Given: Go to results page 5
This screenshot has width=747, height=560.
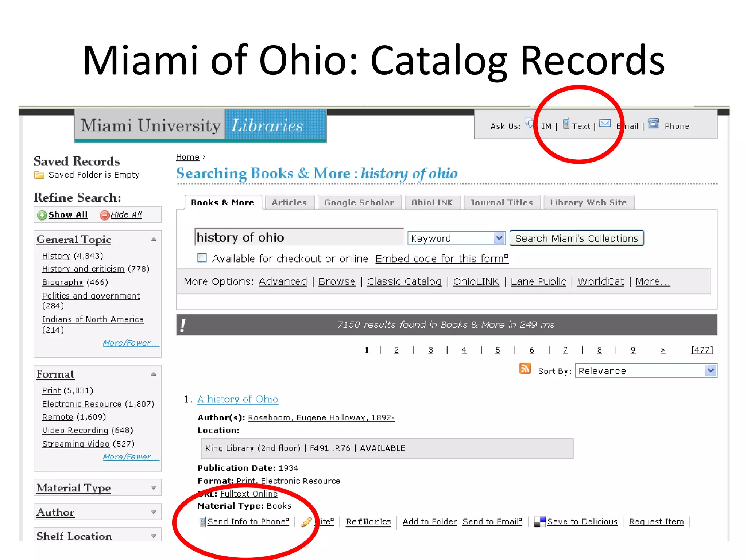Looking at the screenshot, I should pyautogui.click(x=498, y=350).
